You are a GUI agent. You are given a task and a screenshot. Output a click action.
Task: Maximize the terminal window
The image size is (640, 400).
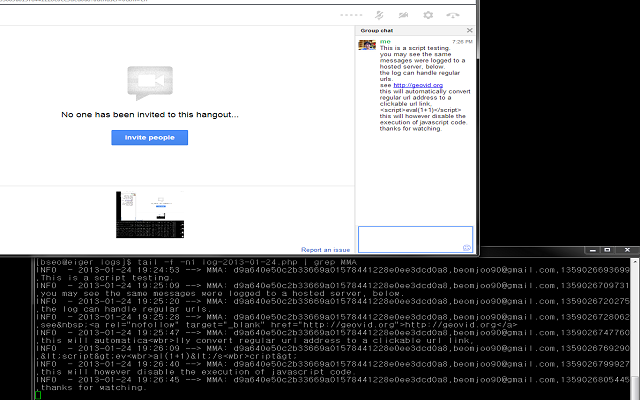(x=607, y=250)
